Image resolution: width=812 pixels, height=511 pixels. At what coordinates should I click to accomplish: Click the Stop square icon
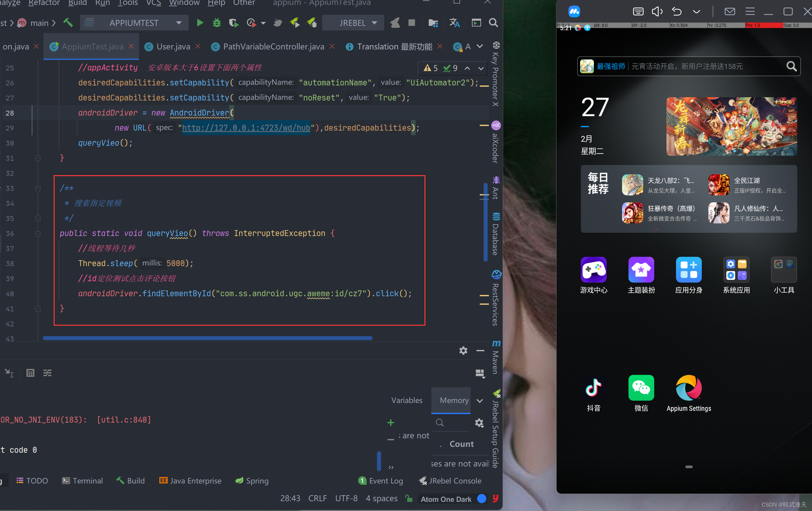[x=411, y=23]
